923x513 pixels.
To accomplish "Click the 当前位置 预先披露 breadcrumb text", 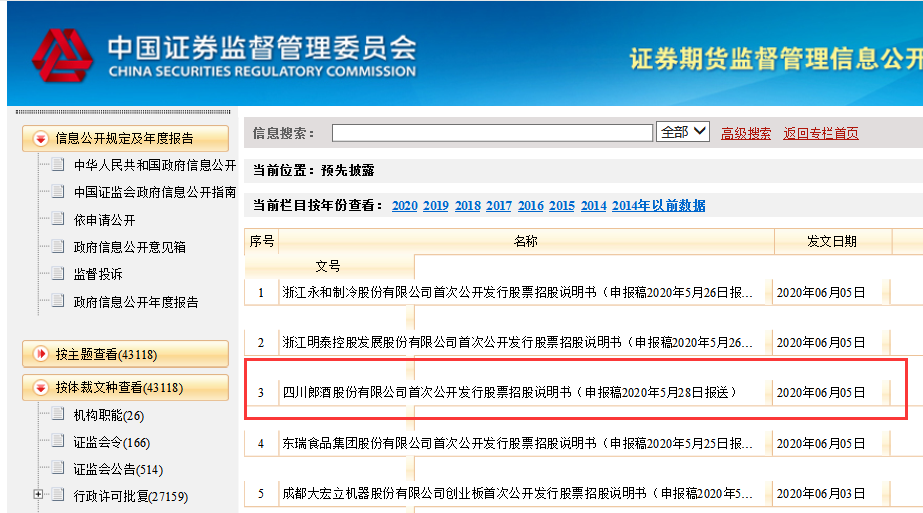I will tap(314, 171).
